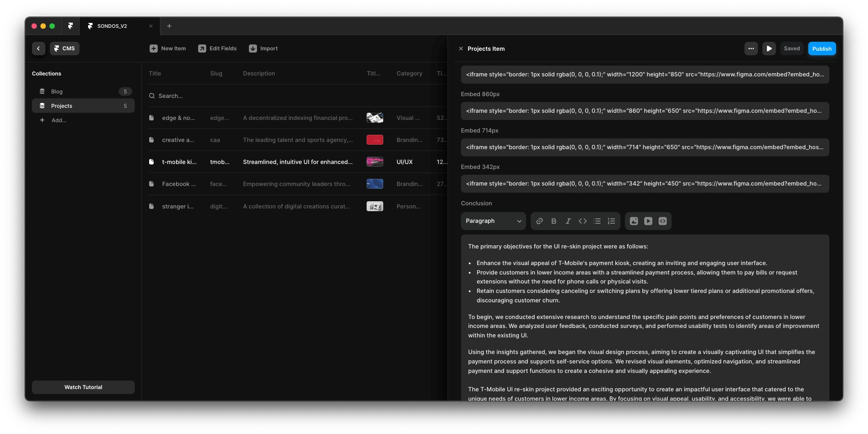Screen dimensions: 868x434
Task: Click the Saved status button
Action: click(792, 49)
